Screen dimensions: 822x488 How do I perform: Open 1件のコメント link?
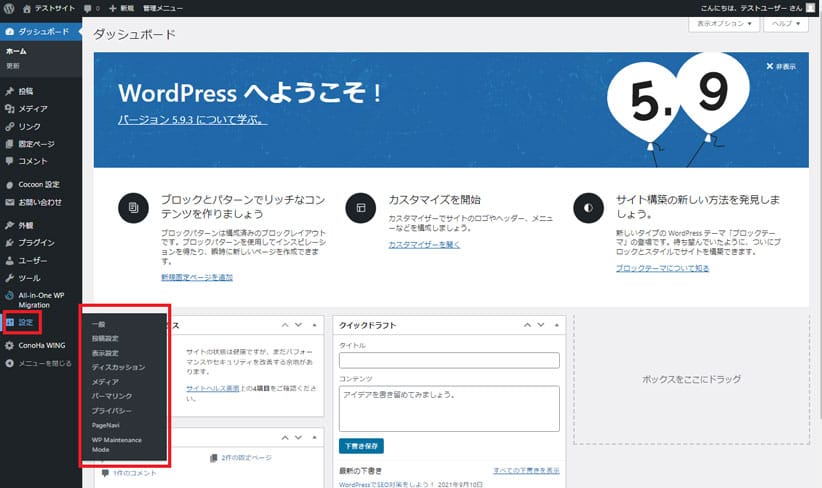pos(135,473)
